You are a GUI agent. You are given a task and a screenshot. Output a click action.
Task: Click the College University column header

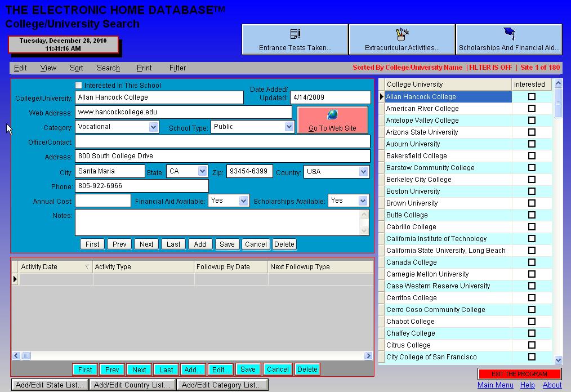(x=448, y=84)
